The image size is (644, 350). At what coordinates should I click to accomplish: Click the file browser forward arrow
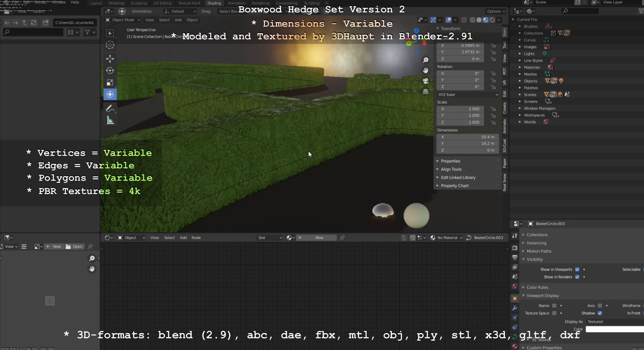[x=16, y=23]
